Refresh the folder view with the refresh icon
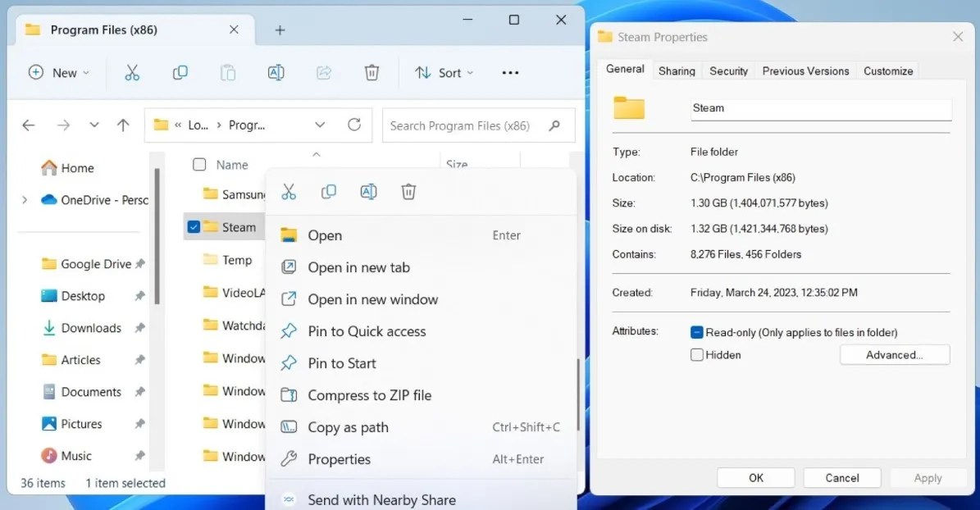980x510 pixels. click(x=354, y=125)
